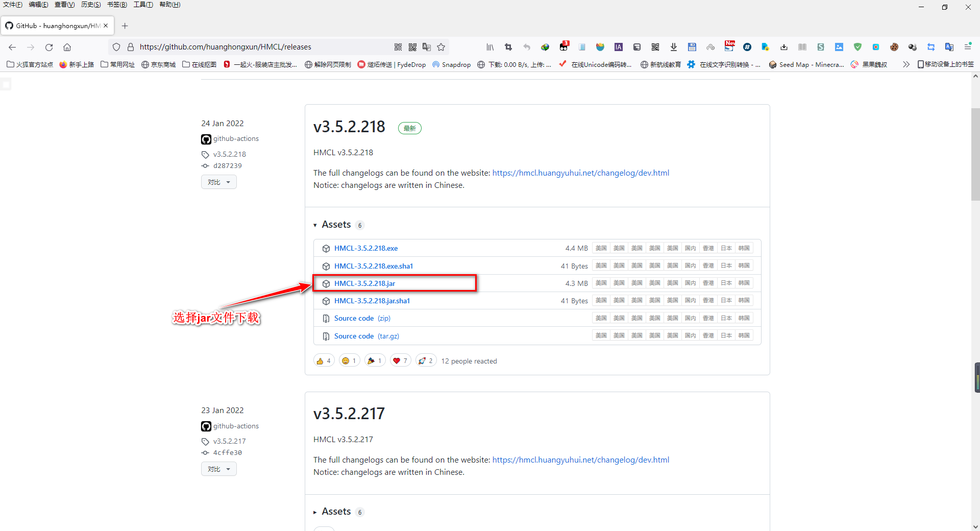
Task: Open the 历史 (History) menu
Action: (91, 5)
